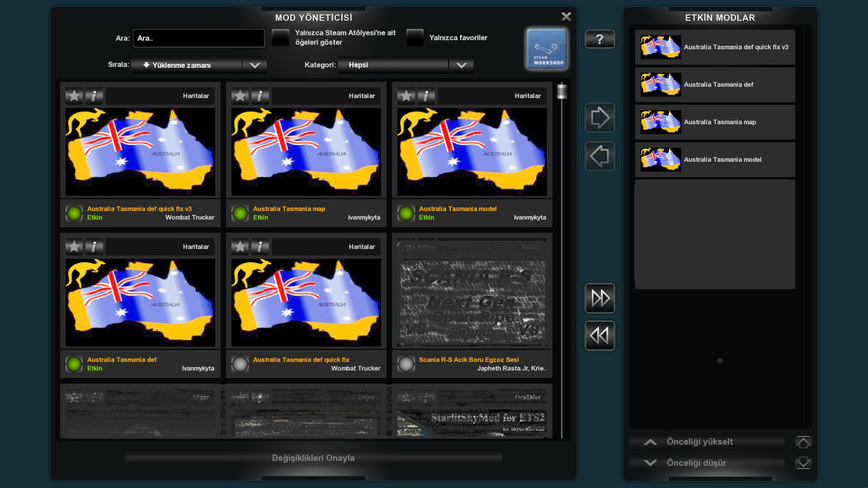Show info for Australia Tasmania model mod

coord(427,96)
